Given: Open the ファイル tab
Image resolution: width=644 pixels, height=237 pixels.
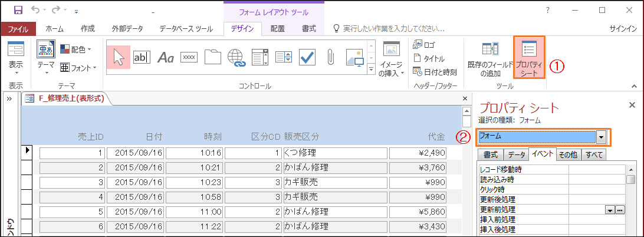Looking at the screenshot, I should tap(18, 29).
